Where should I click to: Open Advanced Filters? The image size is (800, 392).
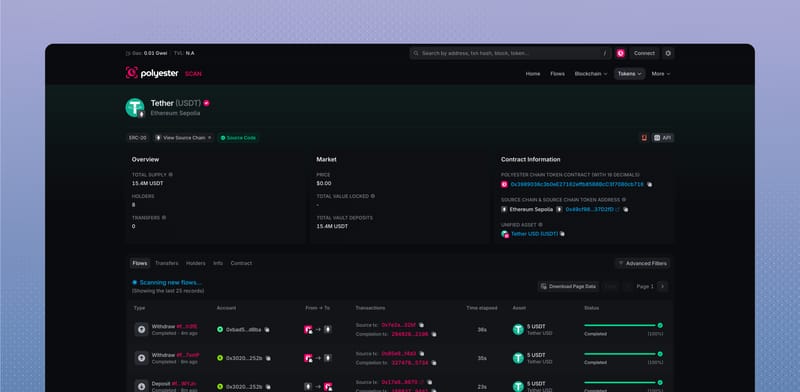tap(642, 263)
